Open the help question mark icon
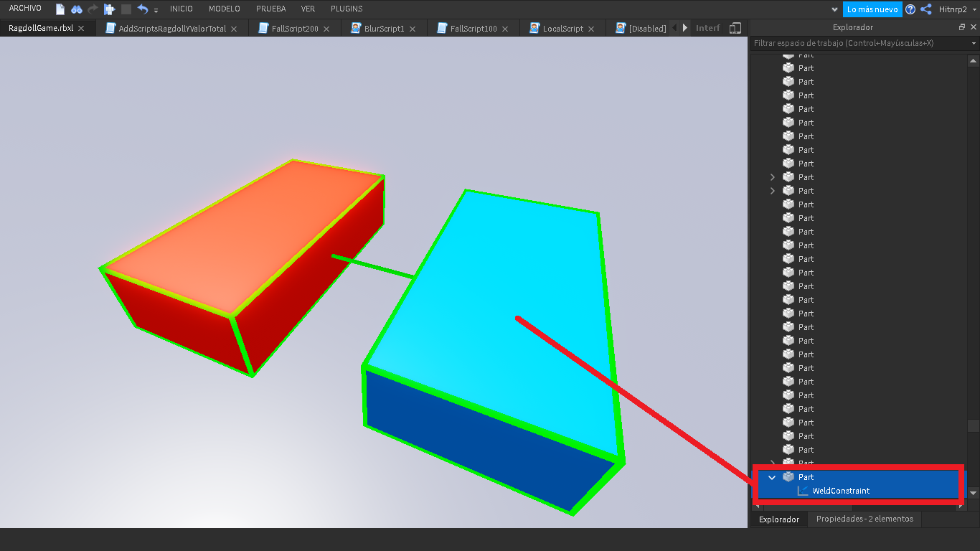The width and height of the screenshot is (980, 551). coord(910,9)
